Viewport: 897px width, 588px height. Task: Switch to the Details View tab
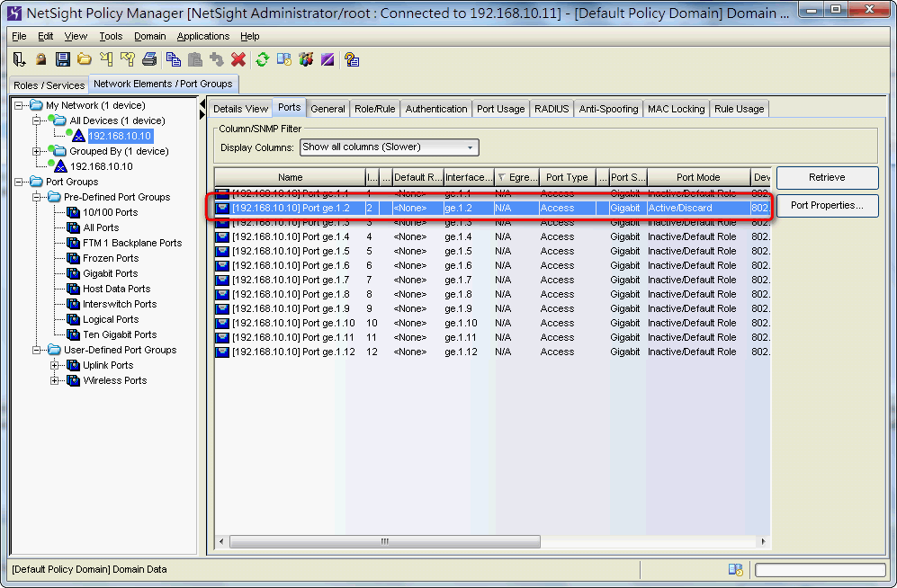241,109
